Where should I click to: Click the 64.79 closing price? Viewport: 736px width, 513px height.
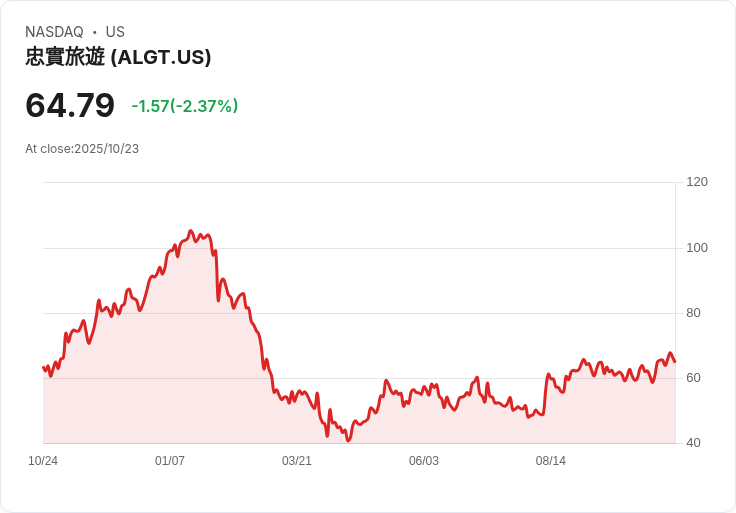(70, 105)
